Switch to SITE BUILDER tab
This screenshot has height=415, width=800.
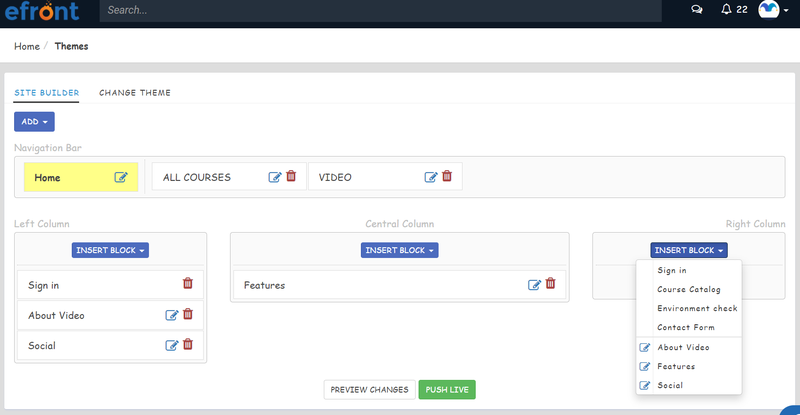46,93
